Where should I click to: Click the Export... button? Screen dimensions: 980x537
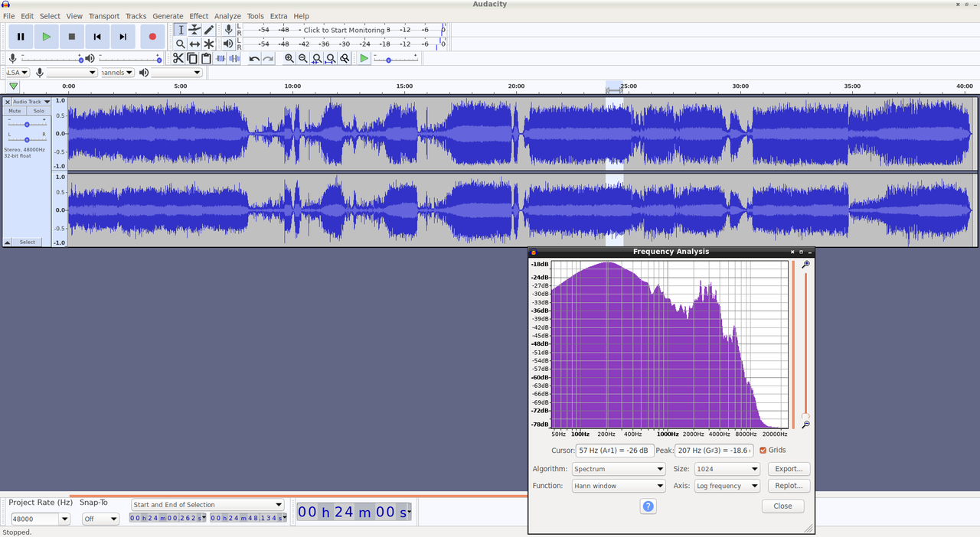pos(788,469)
